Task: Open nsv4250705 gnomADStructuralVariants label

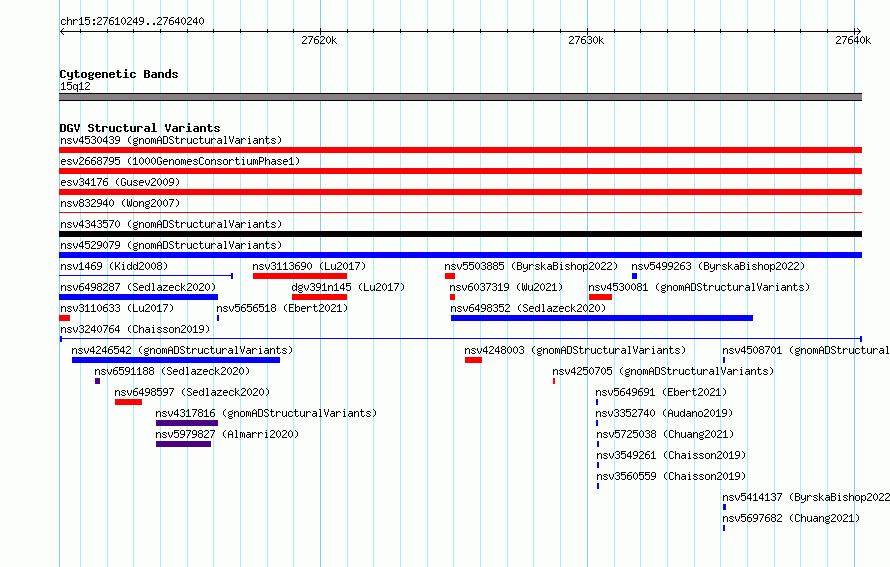Action: (663, 371)
